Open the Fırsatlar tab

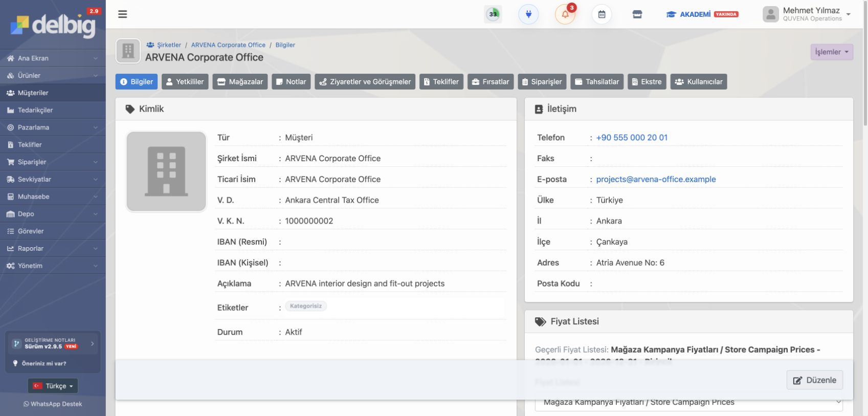tap(491, 82)
